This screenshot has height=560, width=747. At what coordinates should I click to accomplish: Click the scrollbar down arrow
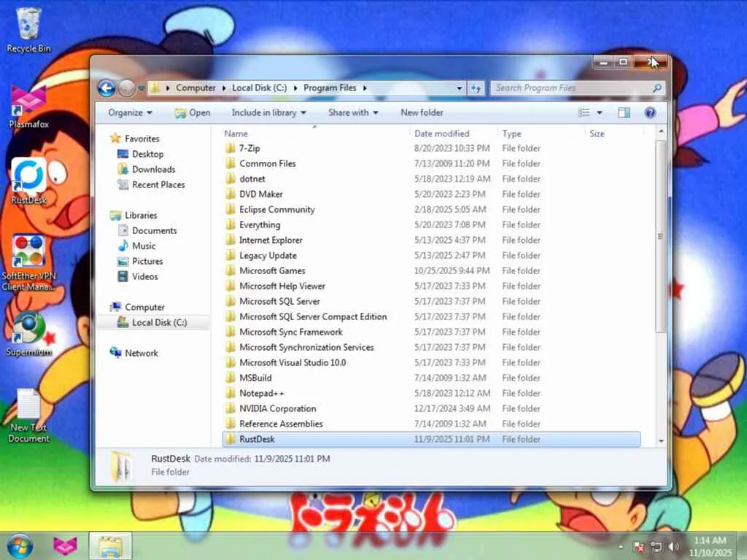(x=661, y=440)
